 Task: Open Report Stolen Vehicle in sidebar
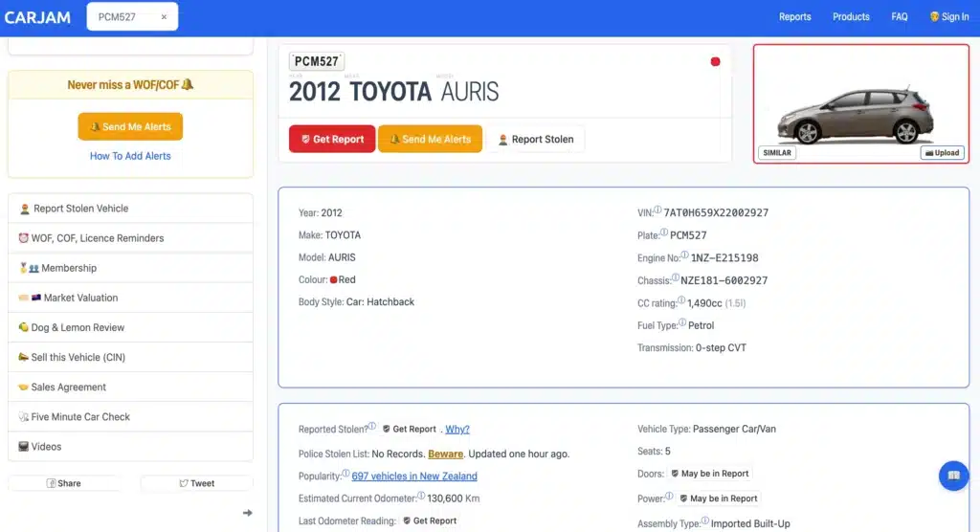[x=130, y=209]
